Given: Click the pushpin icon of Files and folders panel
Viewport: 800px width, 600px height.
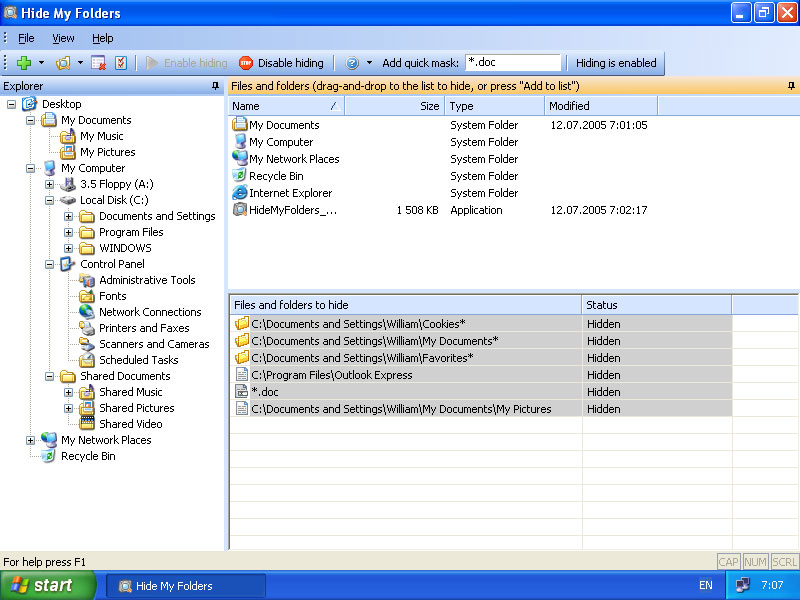Looking at the screenshot, I should point(791,86).
